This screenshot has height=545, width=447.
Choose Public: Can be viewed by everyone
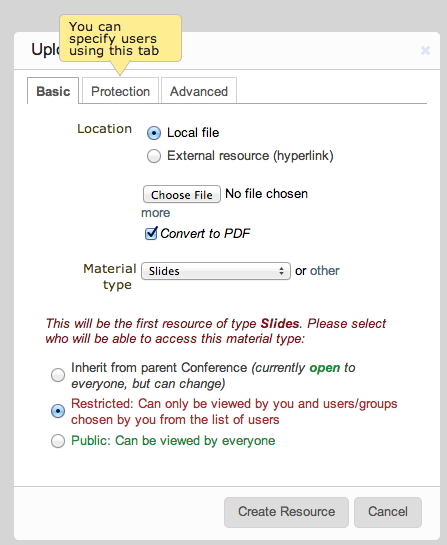point(58,441)
